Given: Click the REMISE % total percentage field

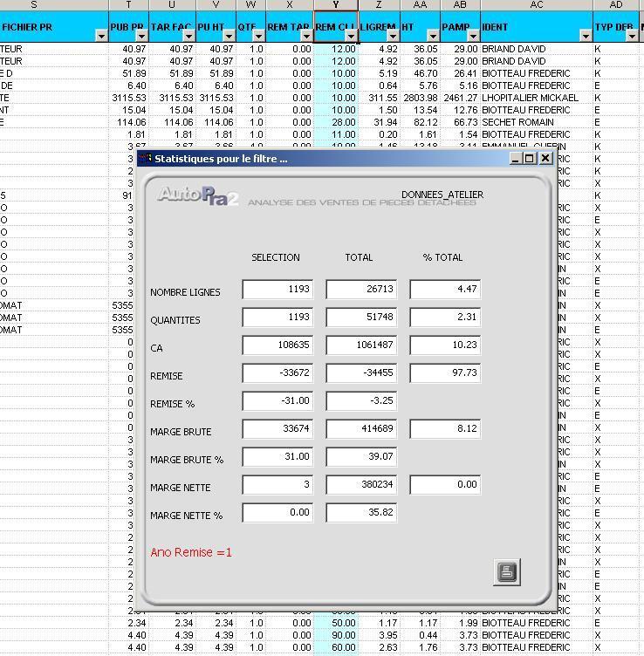Looking at the screenshot, I should coord(361,401).
